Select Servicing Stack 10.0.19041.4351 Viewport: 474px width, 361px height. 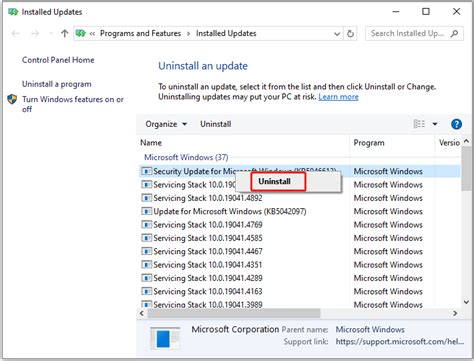pyautogui.click(x=208, y=265)
